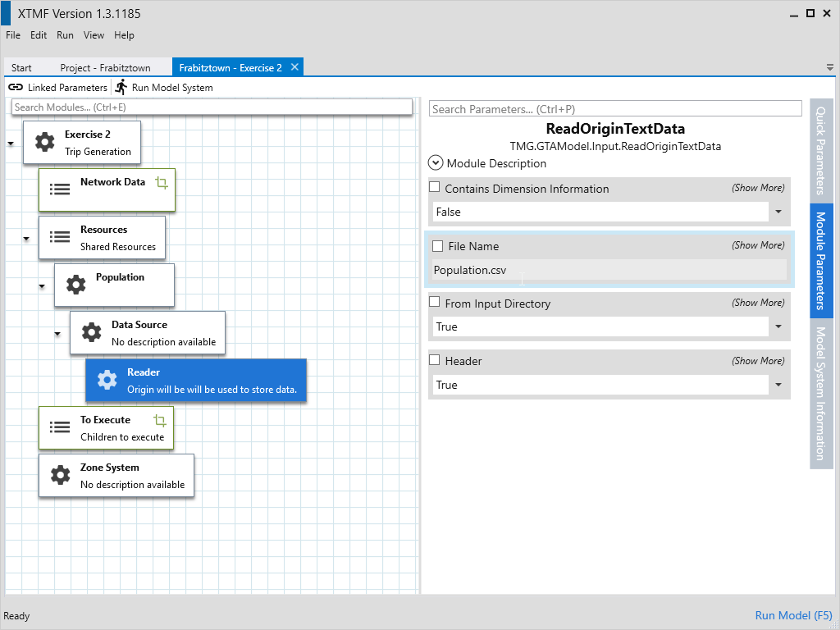Click the gear icon on Population module

click(75, 285)
